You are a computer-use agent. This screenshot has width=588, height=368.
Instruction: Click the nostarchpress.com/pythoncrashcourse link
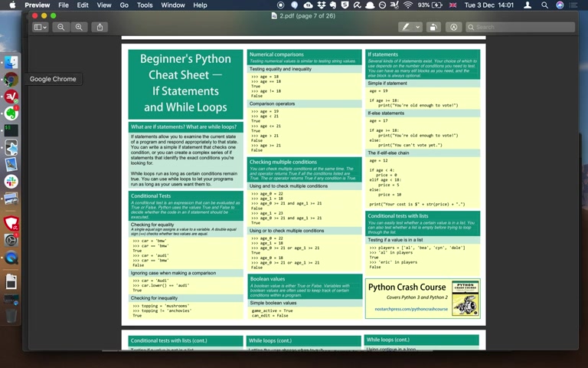tap(411, 309)
